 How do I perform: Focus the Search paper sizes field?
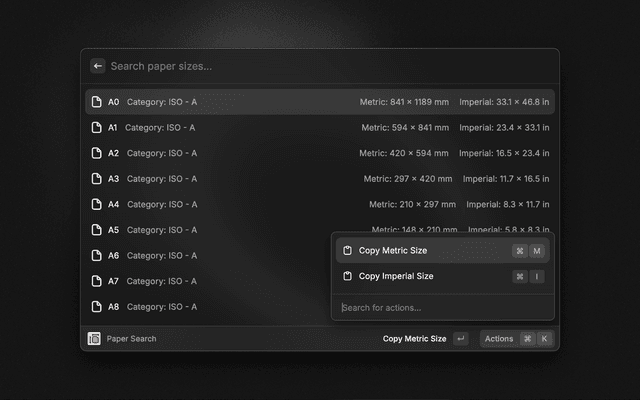click(320, 66)
